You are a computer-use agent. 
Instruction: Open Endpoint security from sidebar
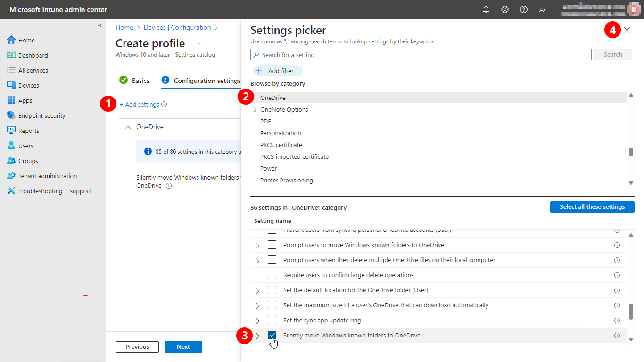41,115
